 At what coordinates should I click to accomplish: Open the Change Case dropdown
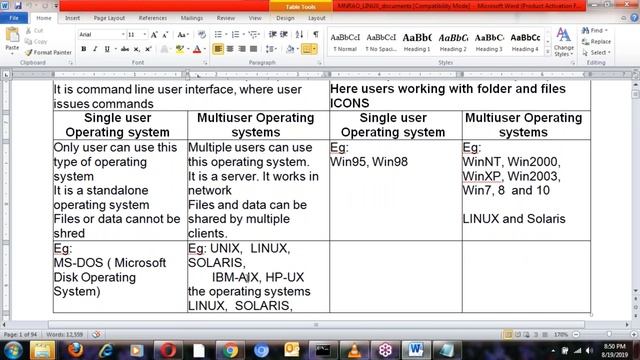(182, 35)
